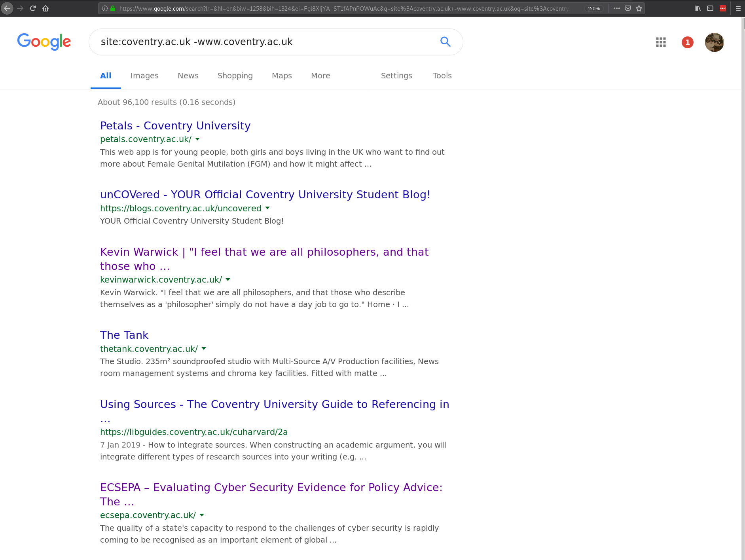Click the red extension icon in toolbar

point(723,8)
